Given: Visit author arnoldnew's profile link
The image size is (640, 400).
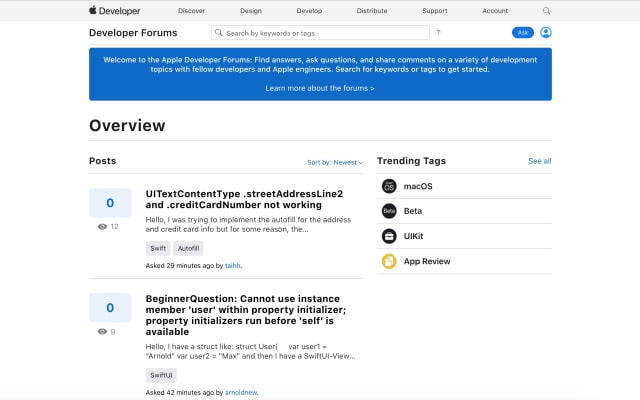Looking at the screenshot, I should tap(241, 392).
